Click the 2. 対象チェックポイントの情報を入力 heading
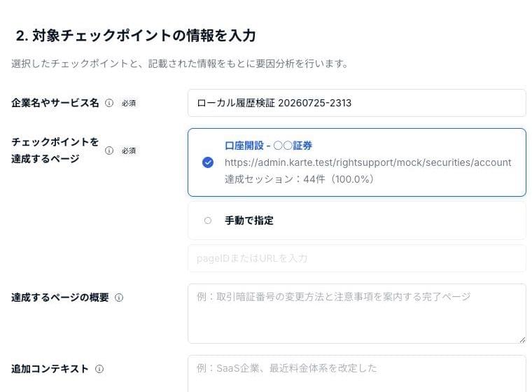Viewport: 532px width, 392px height. pos(136,36)
